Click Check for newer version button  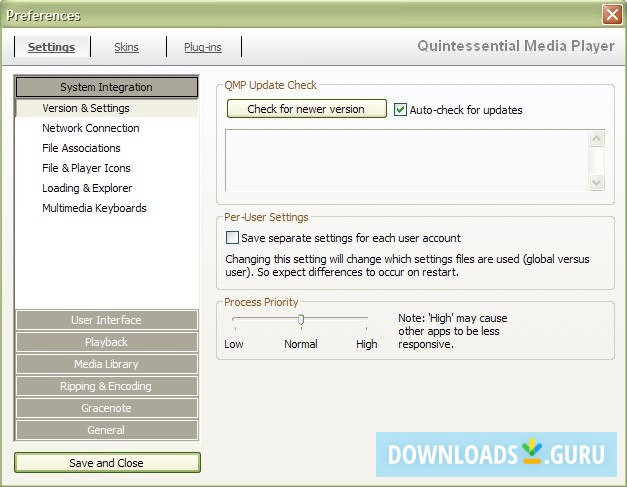[306, 109]
